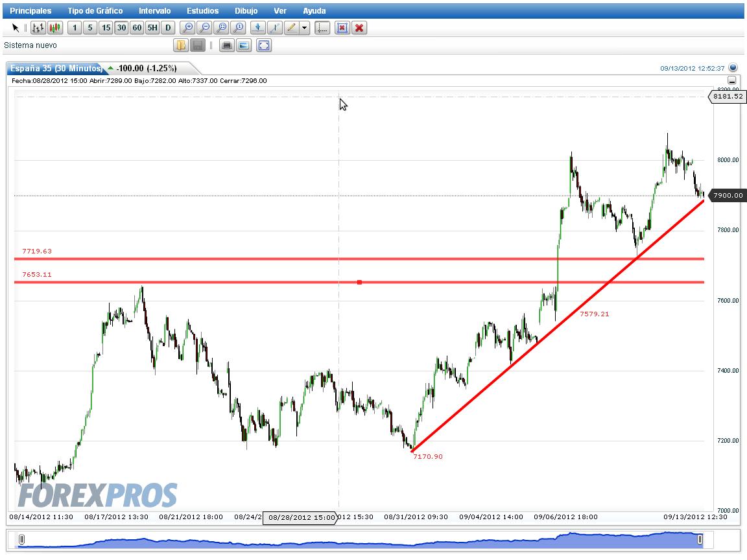
Task: Open the Estudios menu
Action: [202, 10]
